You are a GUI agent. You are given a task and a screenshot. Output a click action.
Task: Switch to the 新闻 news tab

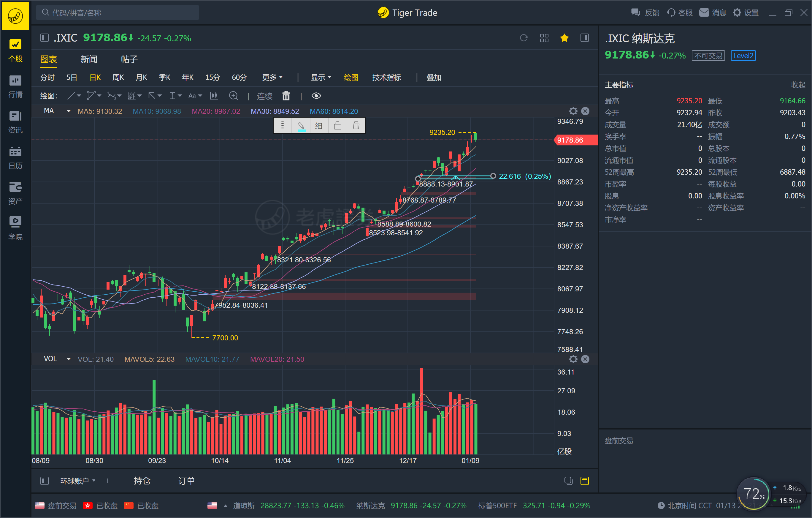89,59
